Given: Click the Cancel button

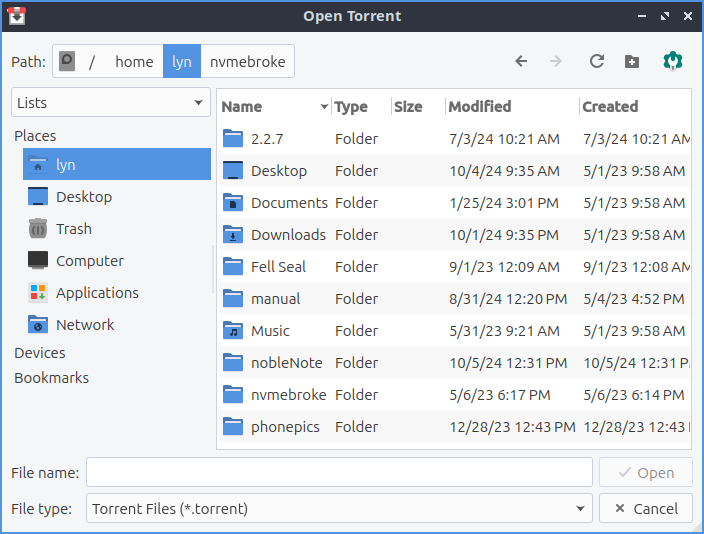Looking at the screenshot, I should (646, 509).
